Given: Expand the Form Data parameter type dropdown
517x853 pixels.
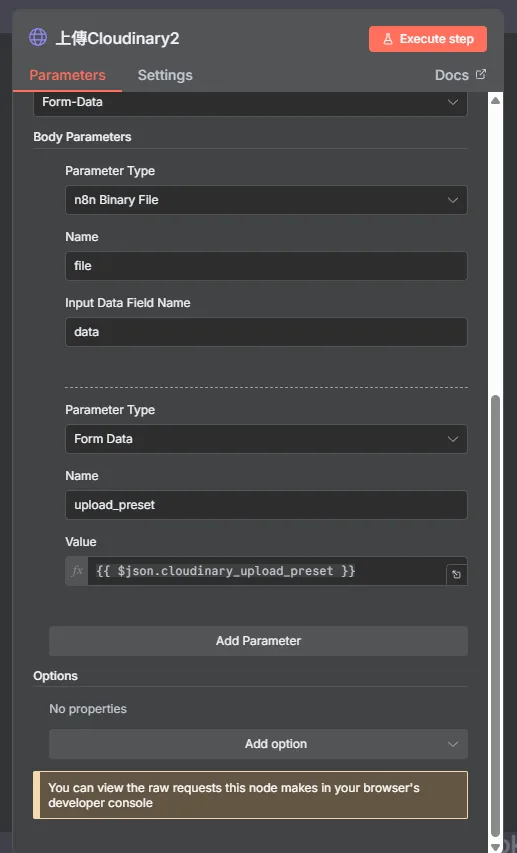Looking at the screenshot, I should 266,438.
